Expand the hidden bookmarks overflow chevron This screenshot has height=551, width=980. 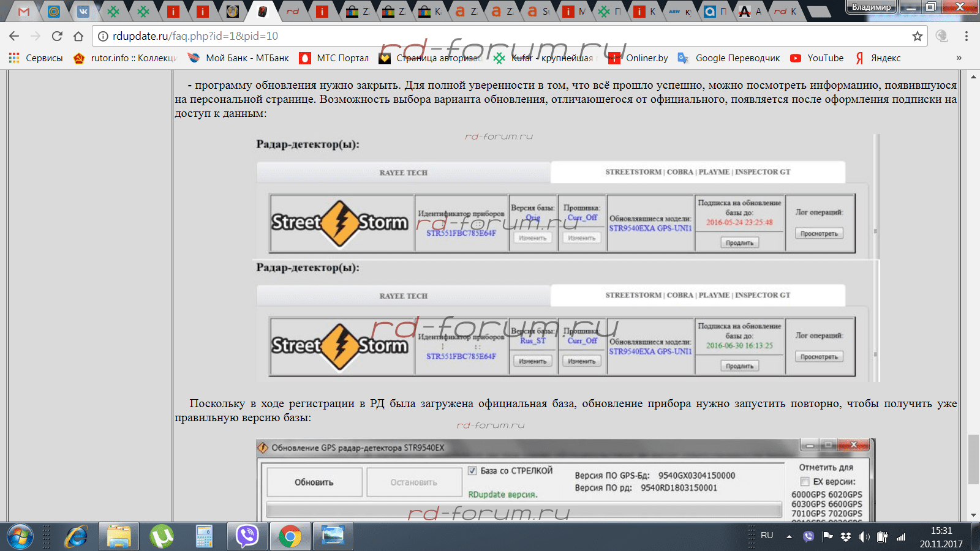959,58
